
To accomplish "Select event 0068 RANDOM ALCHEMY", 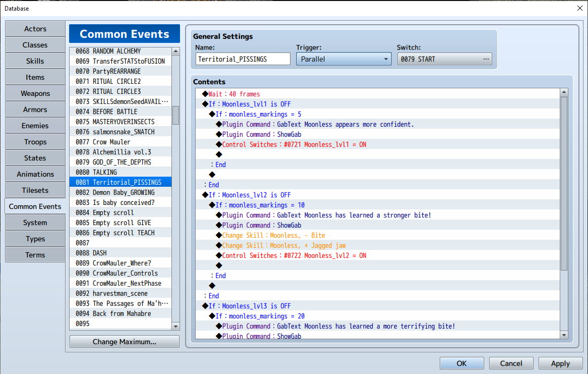I will [x=121, y=51].
